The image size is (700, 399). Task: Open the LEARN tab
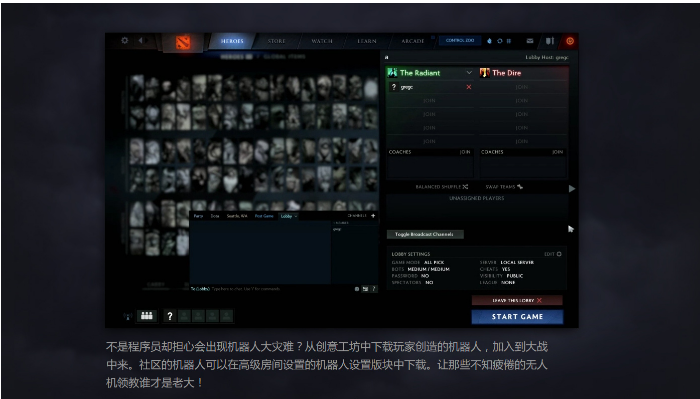pyautogui.click(x=367, y=41)
